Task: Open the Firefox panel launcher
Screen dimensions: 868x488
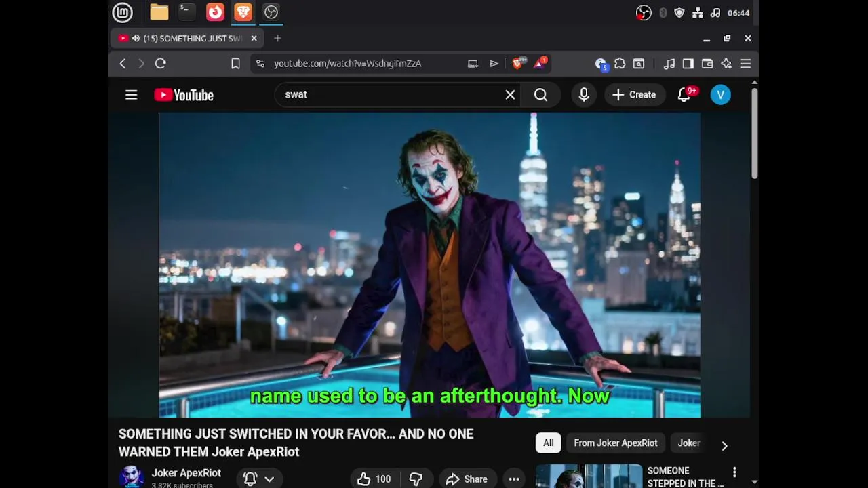Action: click(215, 12)
